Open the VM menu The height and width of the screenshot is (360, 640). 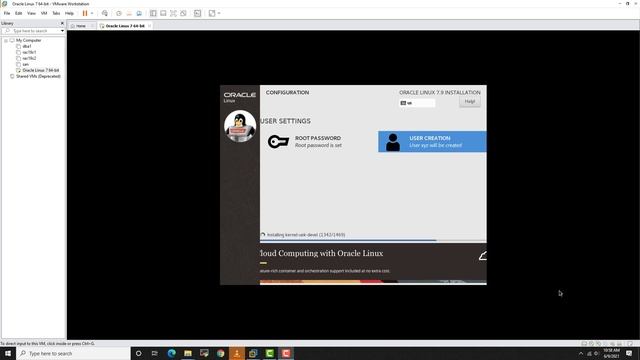click(44, 13)
